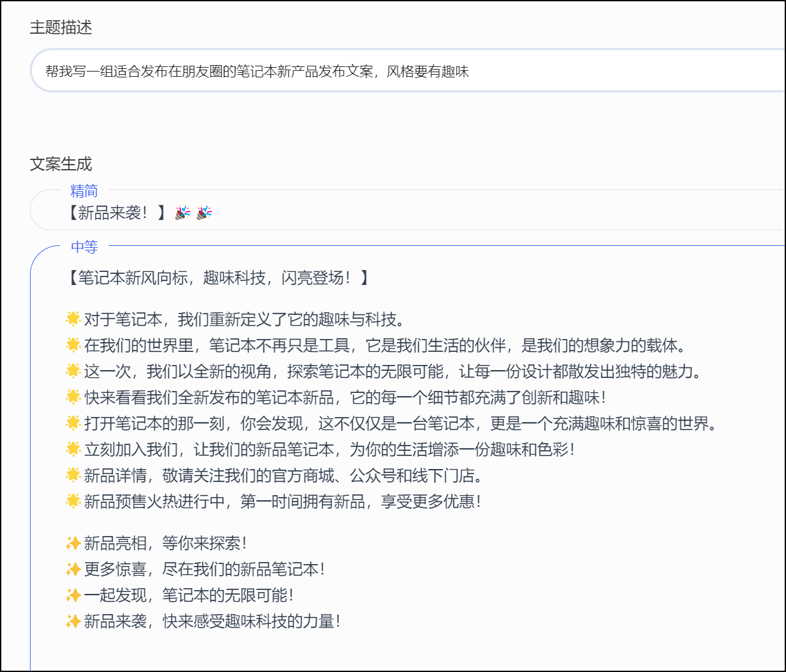This screenshot has height=672, width=786.
Task: Click sparkle icon before 一起发现 line
Action: point(74,595)
